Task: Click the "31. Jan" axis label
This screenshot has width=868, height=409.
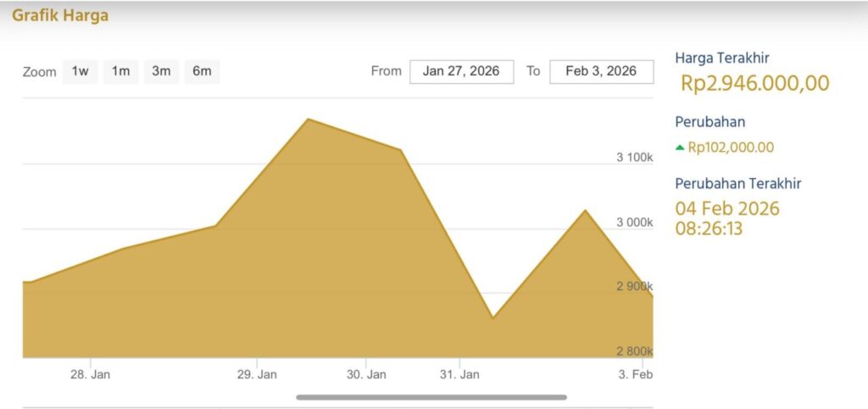Action: pyautogui.click(x=459, y=374)
